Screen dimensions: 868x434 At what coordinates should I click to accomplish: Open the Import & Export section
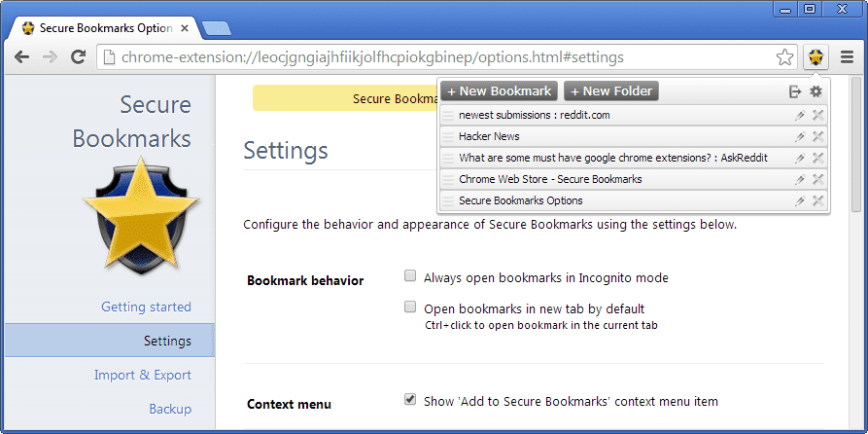(143, 375)
